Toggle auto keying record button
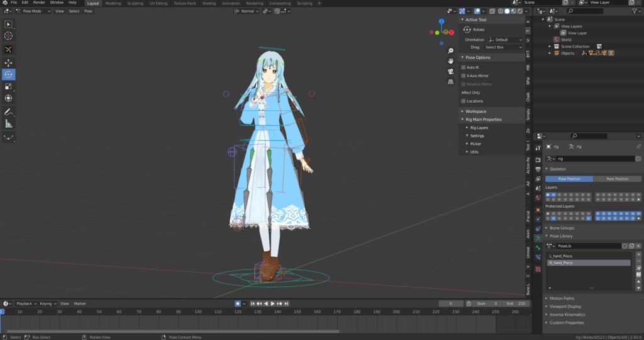 coord(237,303)
